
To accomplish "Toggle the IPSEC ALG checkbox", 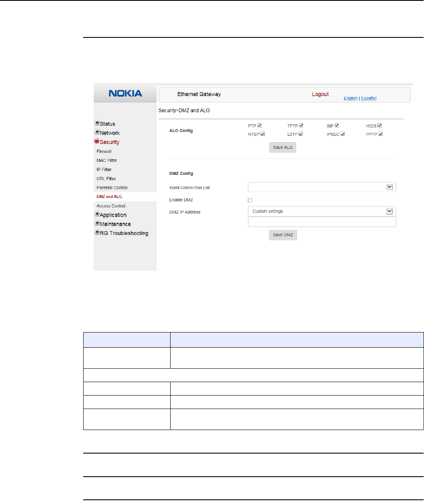I will pos(342,134).
